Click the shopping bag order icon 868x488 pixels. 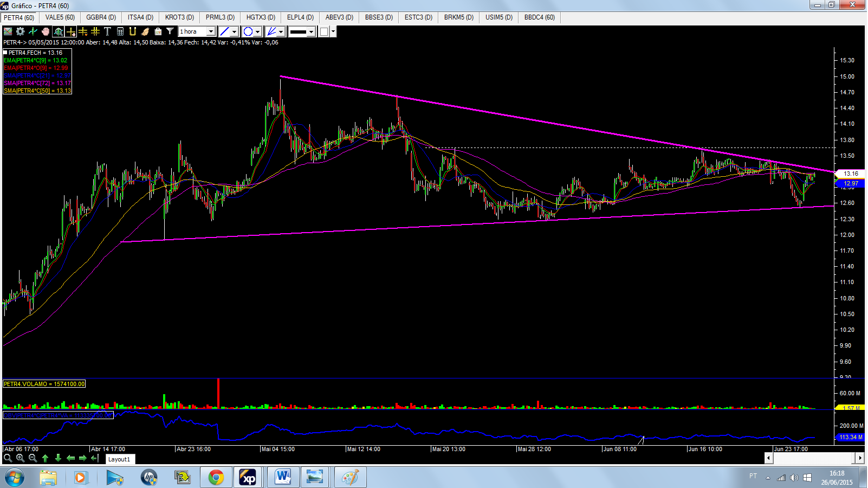click(x=158, y=31)
